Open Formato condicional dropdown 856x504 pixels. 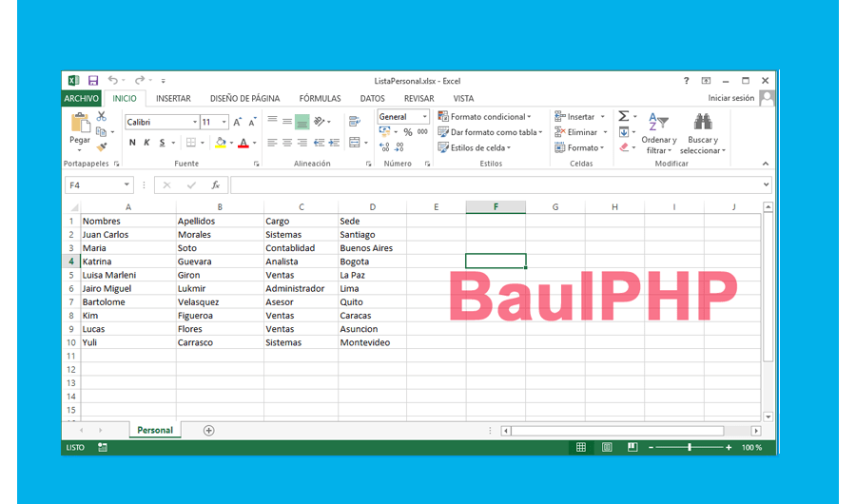(484, 117)
